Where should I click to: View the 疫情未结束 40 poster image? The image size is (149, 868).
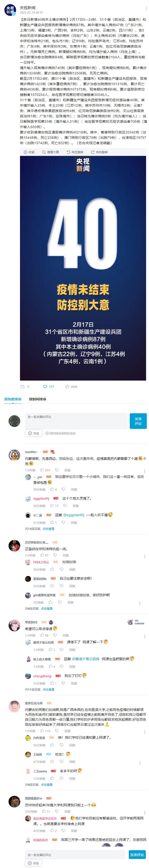[x=83, y=268]
